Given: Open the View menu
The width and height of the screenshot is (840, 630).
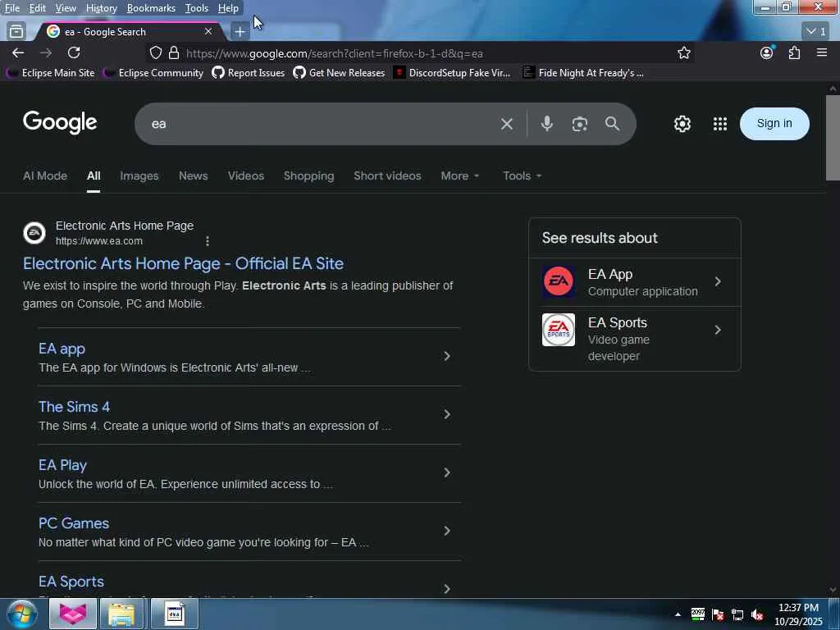Looking at the screenshot, I should [x=66, y=8].
